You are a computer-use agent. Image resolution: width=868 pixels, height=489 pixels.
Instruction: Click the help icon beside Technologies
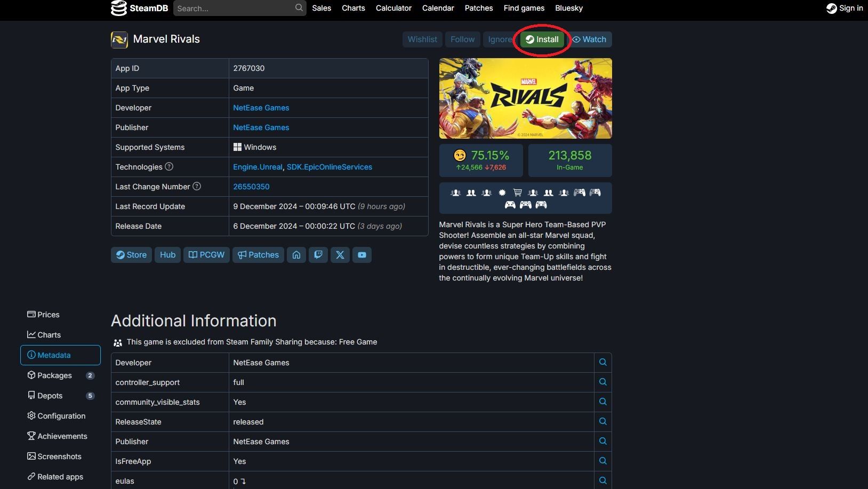tap(169, 166)
